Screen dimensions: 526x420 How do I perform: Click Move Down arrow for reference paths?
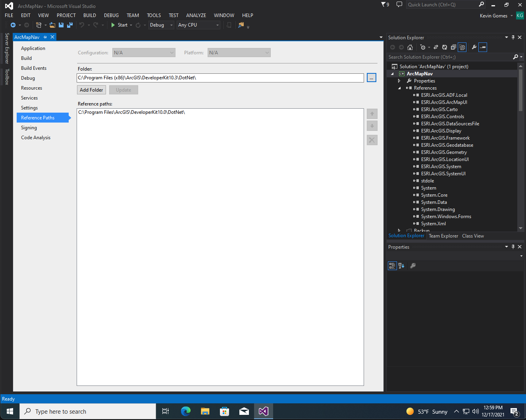point(372,126)
